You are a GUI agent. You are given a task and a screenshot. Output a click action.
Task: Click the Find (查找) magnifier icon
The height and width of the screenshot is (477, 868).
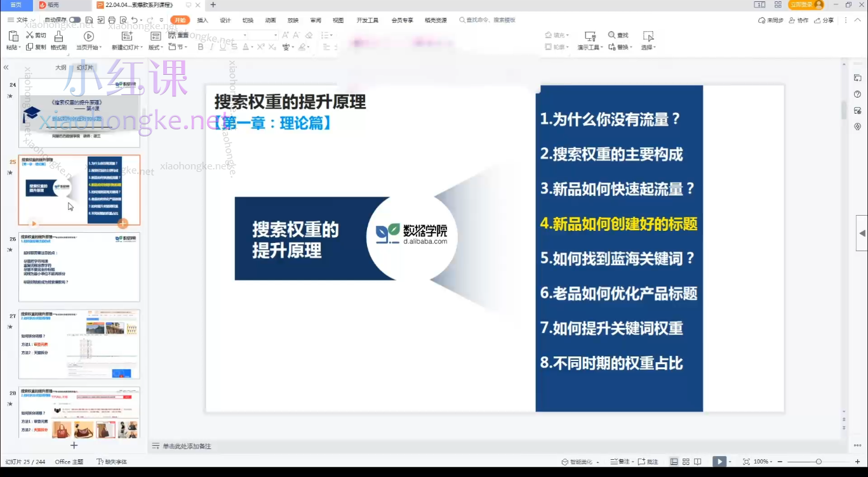tap(611, 35)
